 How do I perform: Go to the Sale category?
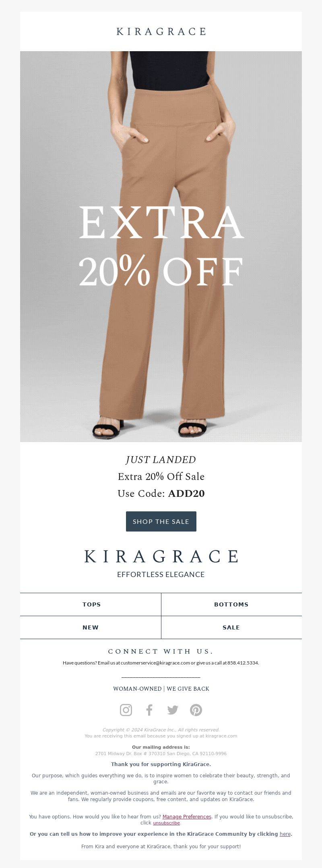(231, 627)
